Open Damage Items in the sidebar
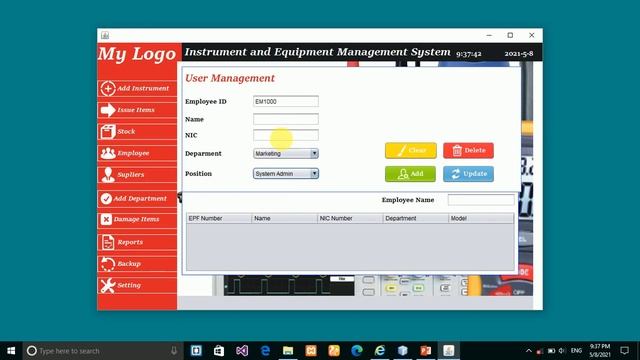The image size is (640, 360). pos(137,220)
